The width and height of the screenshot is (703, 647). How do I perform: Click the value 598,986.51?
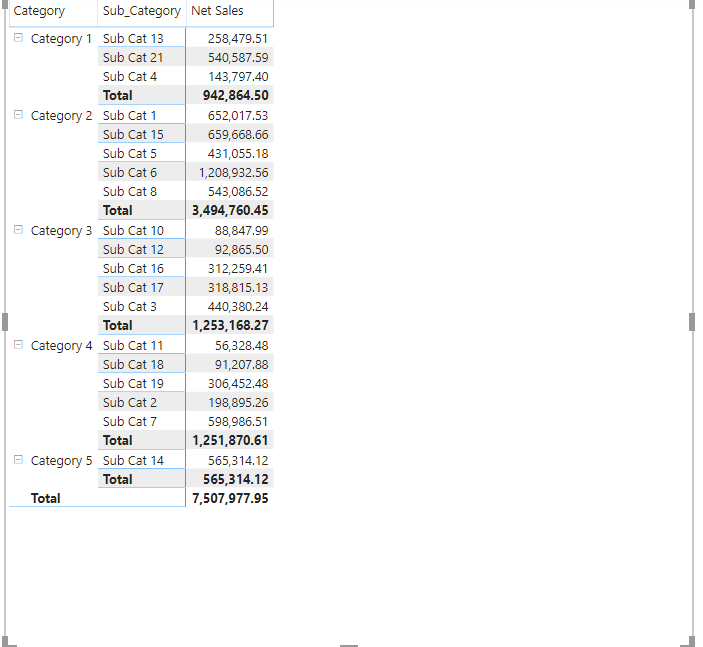[238, 422]
